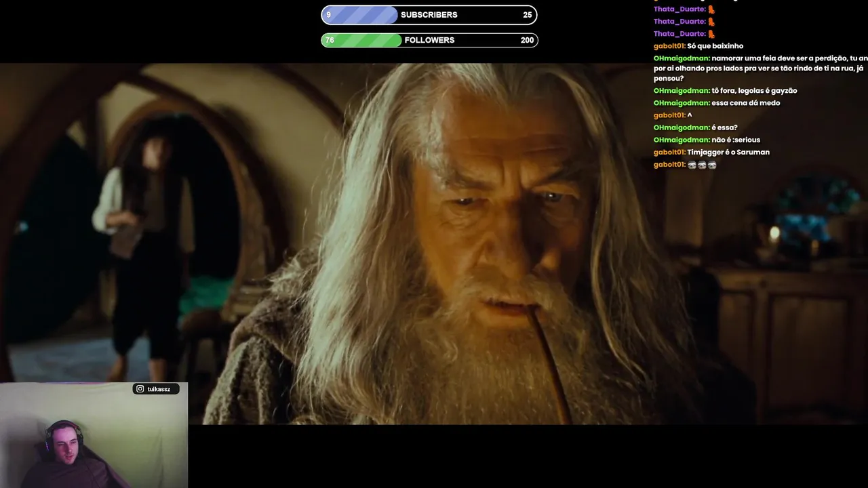Click the 'por ai olhando pros lados' message line

(758, 69)
